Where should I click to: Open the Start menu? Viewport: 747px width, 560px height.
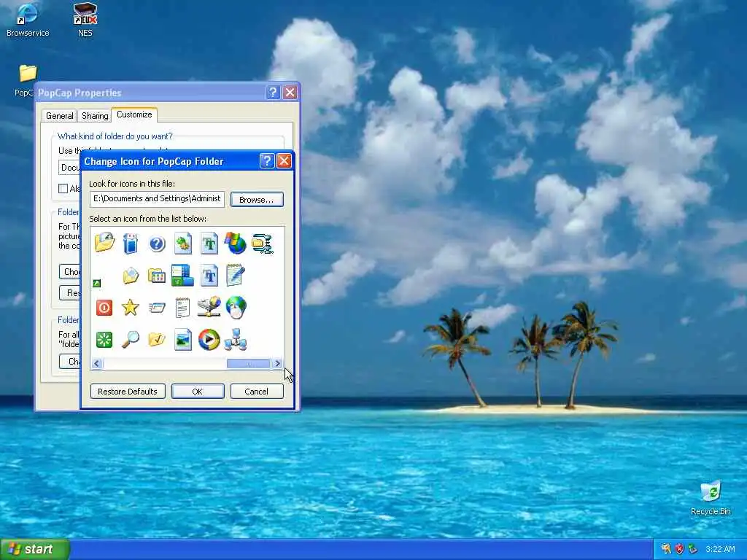tap(34, 549)
